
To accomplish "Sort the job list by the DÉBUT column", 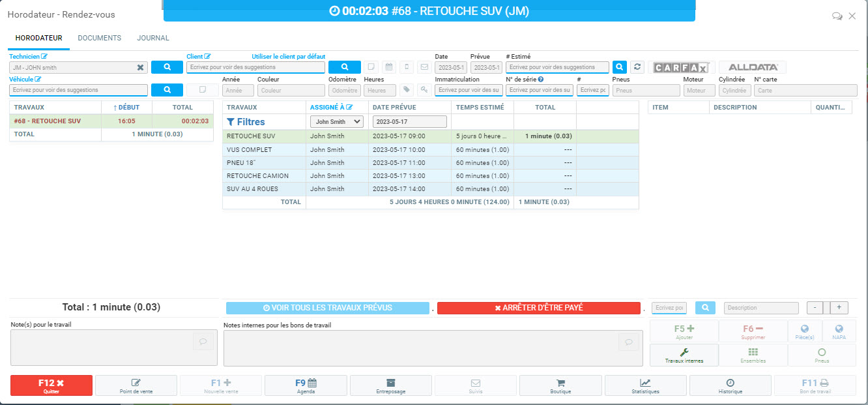I will coord(126,107).
